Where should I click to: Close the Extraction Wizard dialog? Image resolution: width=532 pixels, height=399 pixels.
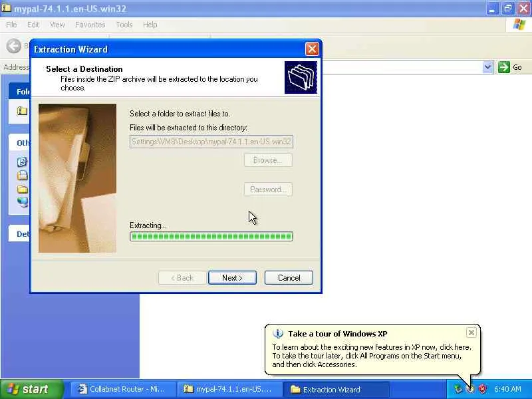312,49
